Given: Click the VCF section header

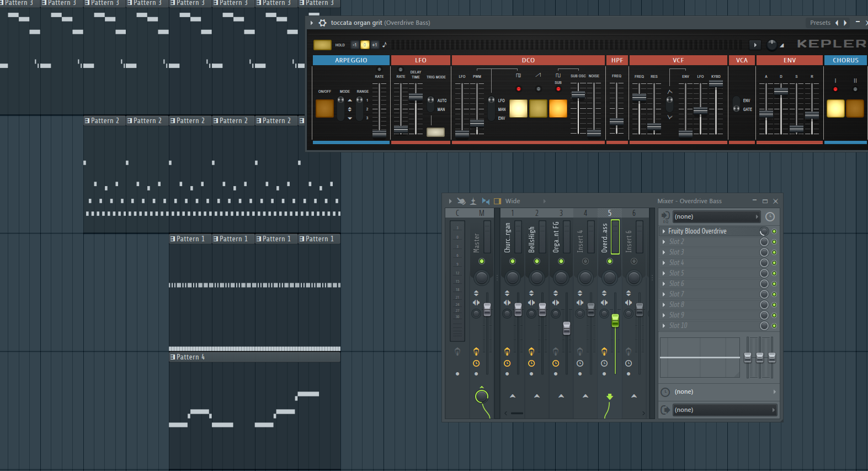Looking at the screenshot, I should [678, 60].
